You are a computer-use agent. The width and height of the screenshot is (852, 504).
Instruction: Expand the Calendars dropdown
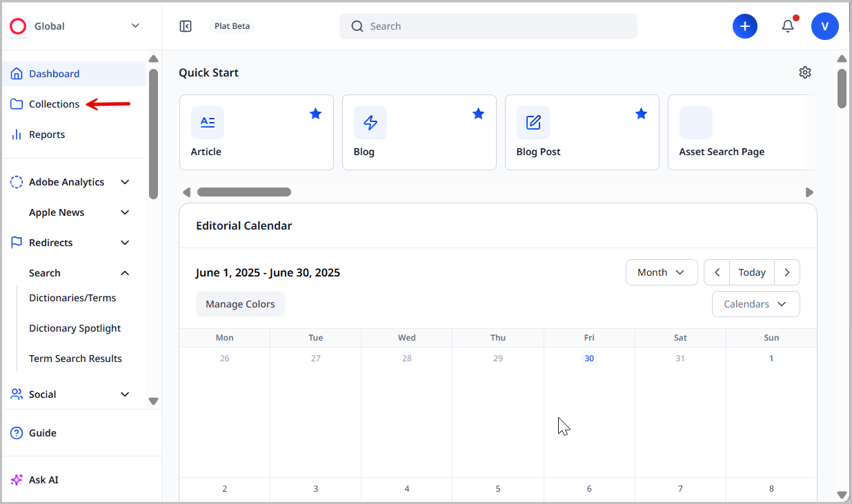click(x=755, y=304)
